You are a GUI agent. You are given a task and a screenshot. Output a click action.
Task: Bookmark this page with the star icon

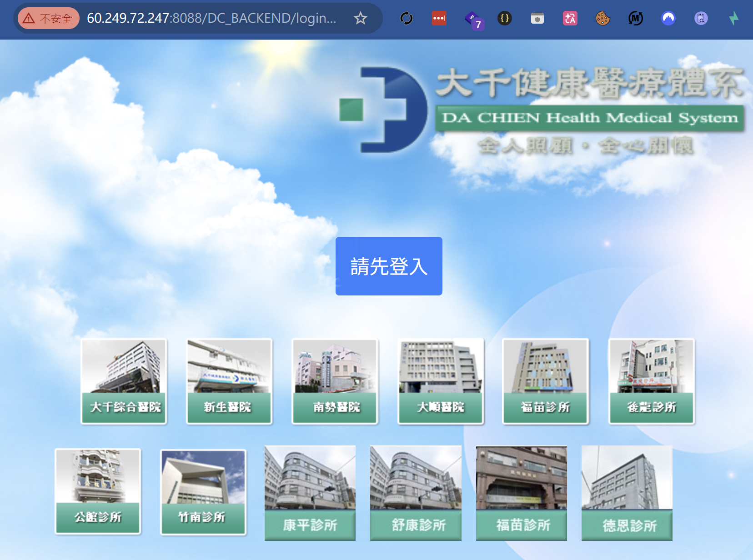(361, 18)
